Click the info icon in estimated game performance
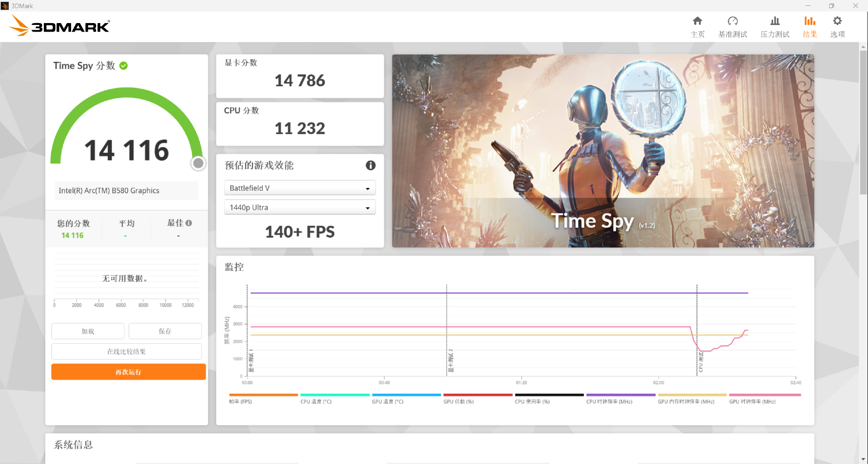This screenshot has width=868, height=464. tap(370, 166)
